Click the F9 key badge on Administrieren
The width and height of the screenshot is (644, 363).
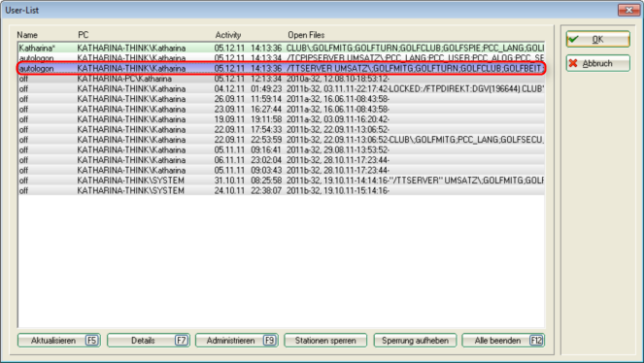[269, 341]
